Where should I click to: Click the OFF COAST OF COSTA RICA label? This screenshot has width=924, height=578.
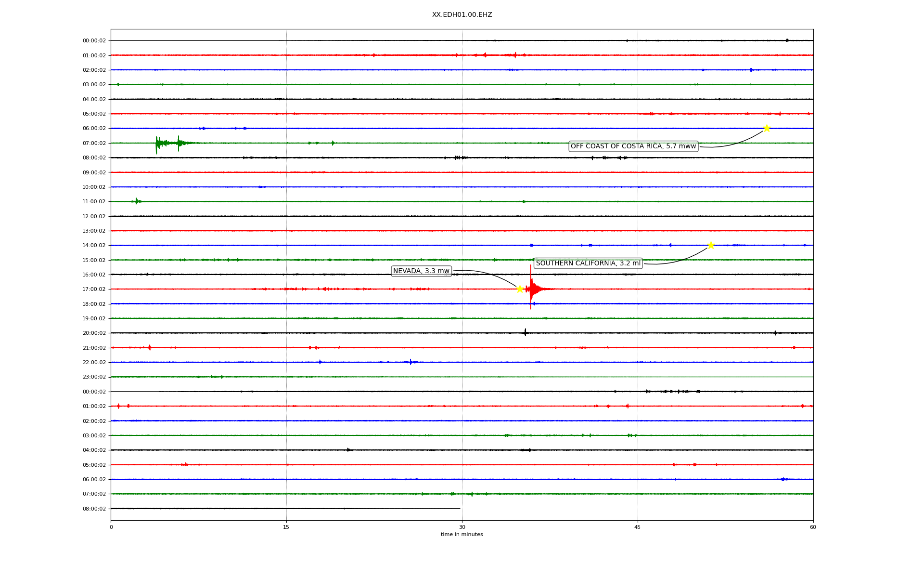pos(633,146)
